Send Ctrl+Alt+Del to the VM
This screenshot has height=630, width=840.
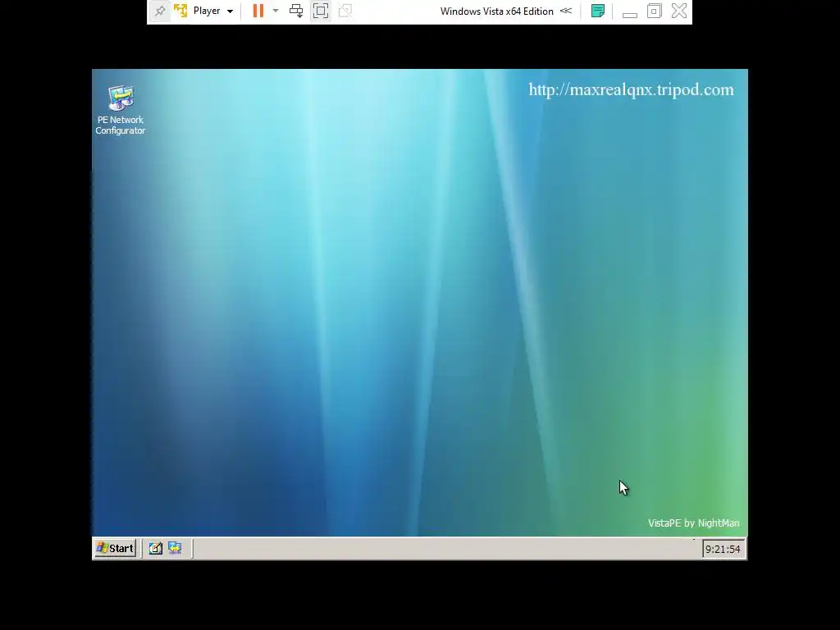point(295,11)
